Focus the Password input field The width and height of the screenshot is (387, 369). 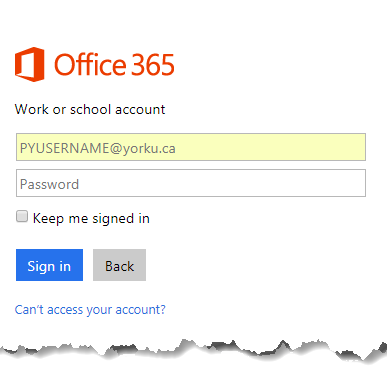pyautogui.click(x=191, y=183)
